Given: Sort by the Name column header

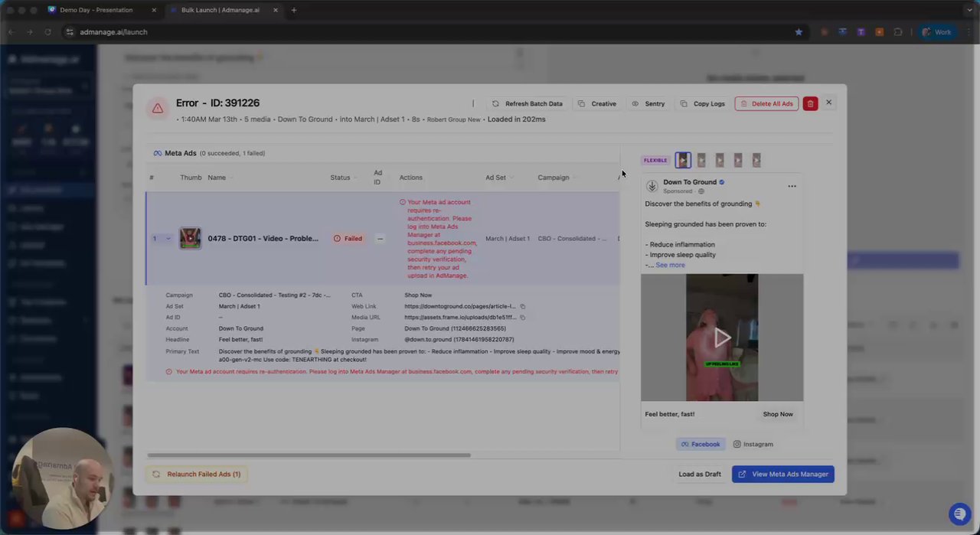Looking at the screenshot, I should [x=220, y=178].
